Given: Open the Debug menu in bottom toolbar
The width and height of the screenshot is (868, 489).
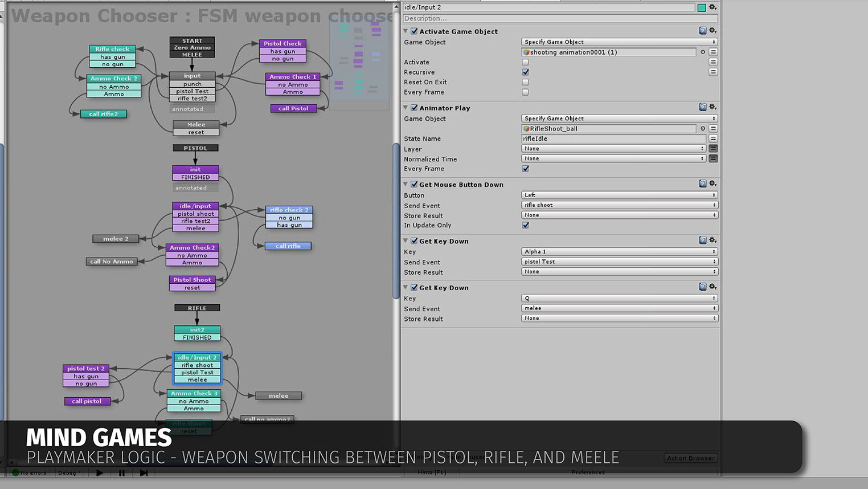Looking at the screenshot, I should [68, 472].
